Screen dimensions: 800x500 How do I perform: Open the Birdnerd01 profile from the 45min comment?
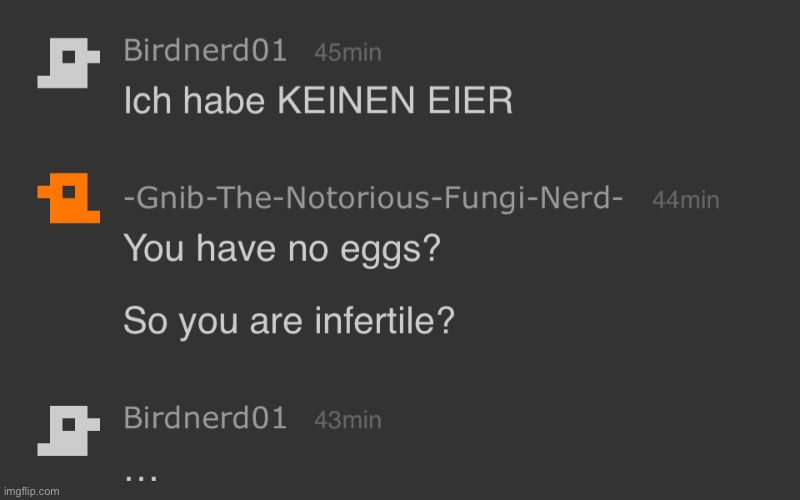click(x=205, y=51)
